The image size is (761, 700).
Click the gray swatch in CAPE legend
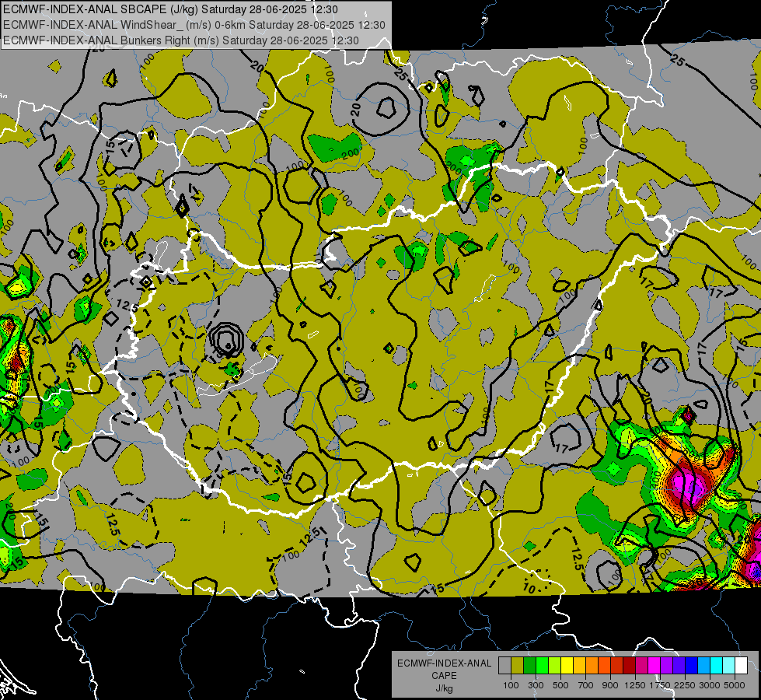coord(504,666)
